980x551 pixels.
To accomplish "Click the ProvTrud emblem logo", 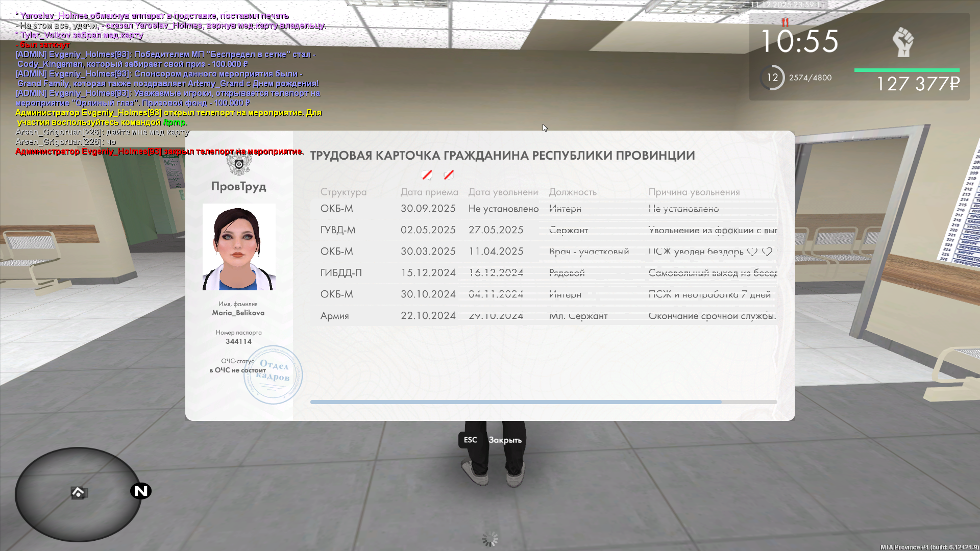I will (x=238, y=164).
